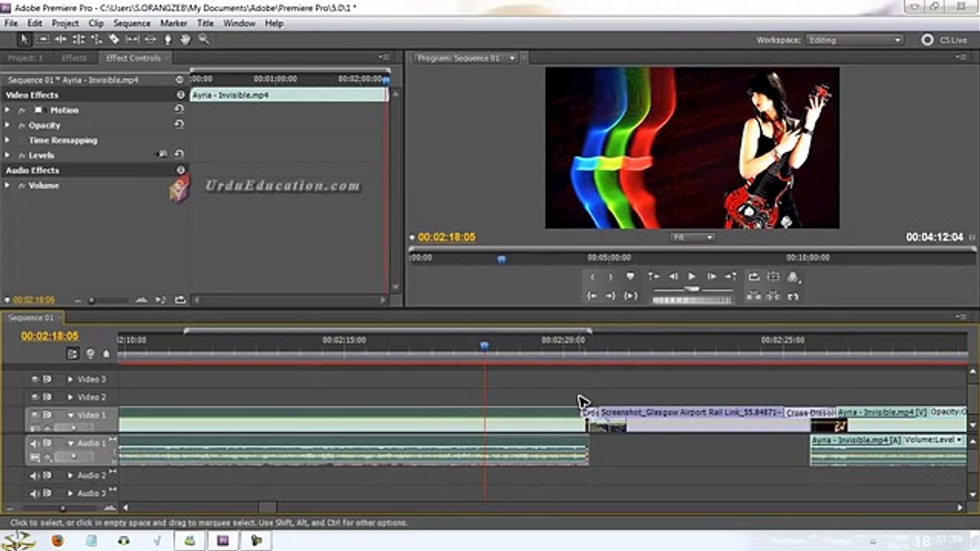Toggle Snap in the timeline
Viewport: 980px width, 551px height.
73,354
